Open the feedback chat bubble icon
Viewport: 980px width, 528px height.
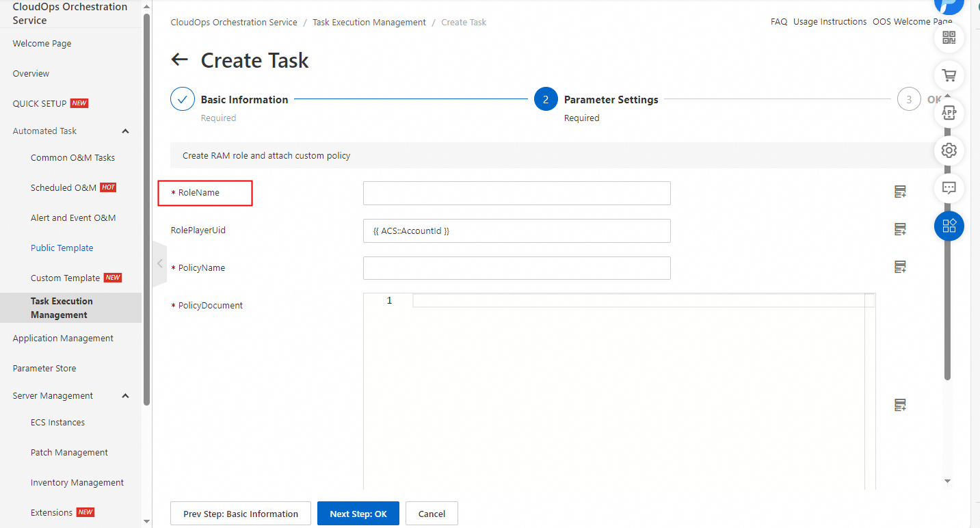coord(949,188)
